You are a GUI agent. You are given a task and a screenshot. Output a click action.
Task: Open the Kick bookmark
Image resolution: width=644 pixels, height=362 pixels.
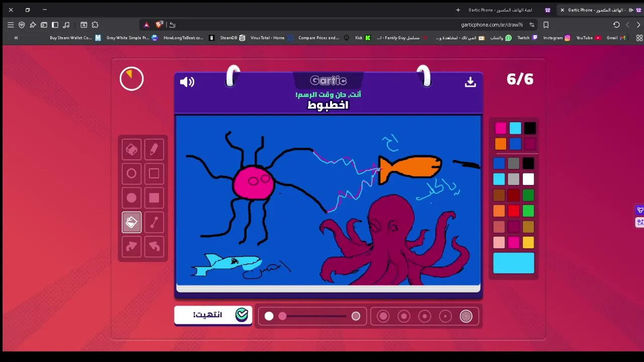coord(362,38)
